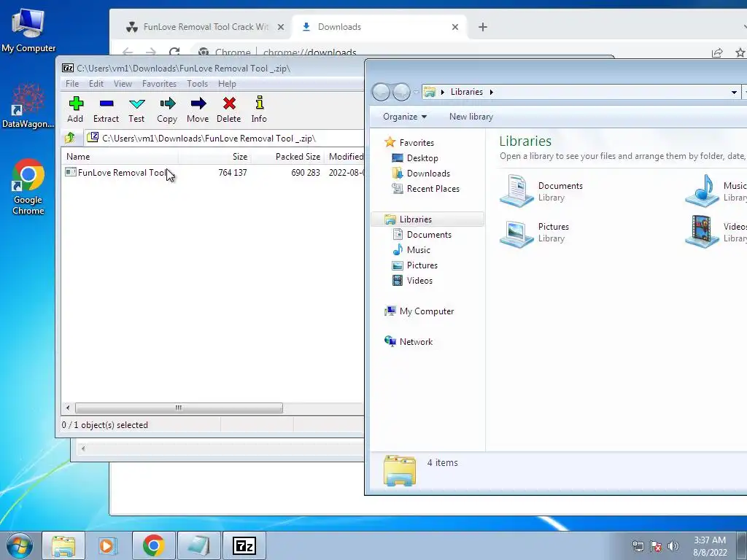Open Recent Places in navigation pane

433,189
